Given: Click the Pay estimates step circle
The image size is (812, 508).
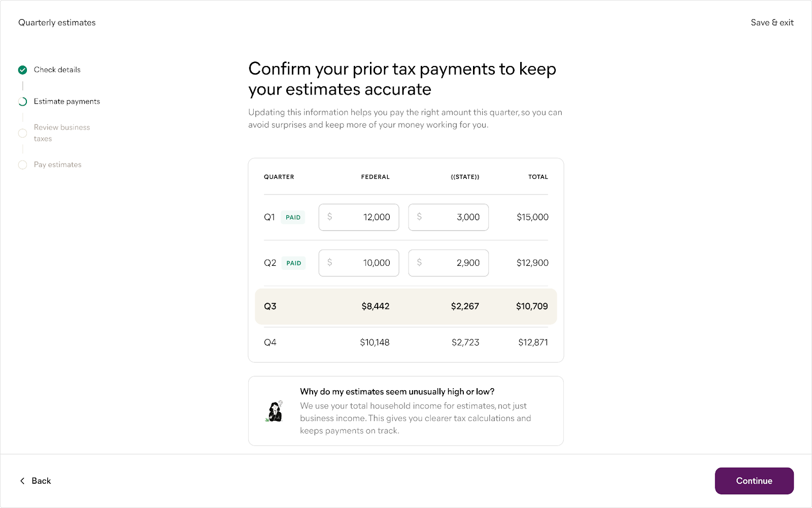Looking at the screenshot, I should tap(23, 165).
